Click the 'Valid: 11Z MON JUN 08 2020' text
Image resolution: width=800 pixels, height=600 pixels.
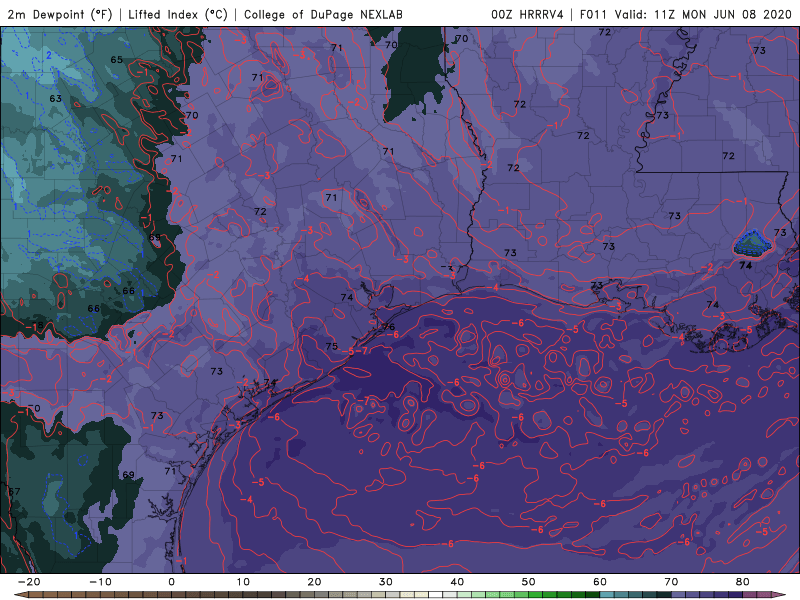pos(703,15)
